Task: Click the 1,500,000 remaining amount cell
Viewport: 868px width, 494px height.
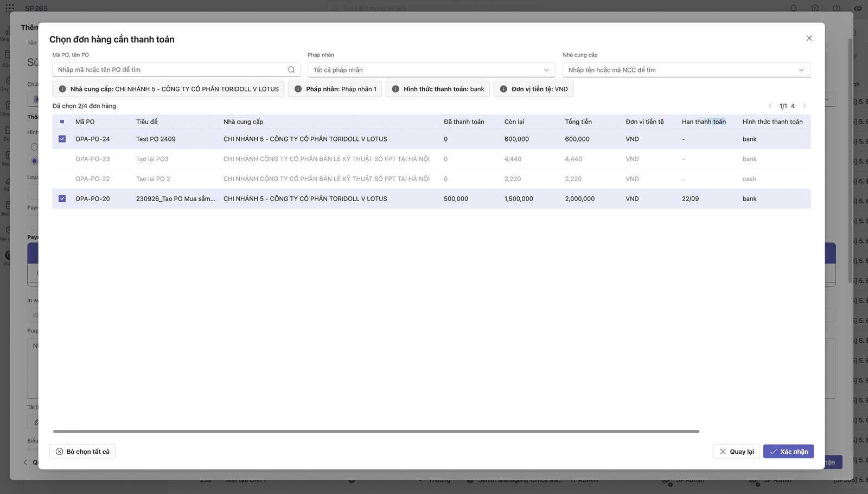Action: tap(519, 199)
